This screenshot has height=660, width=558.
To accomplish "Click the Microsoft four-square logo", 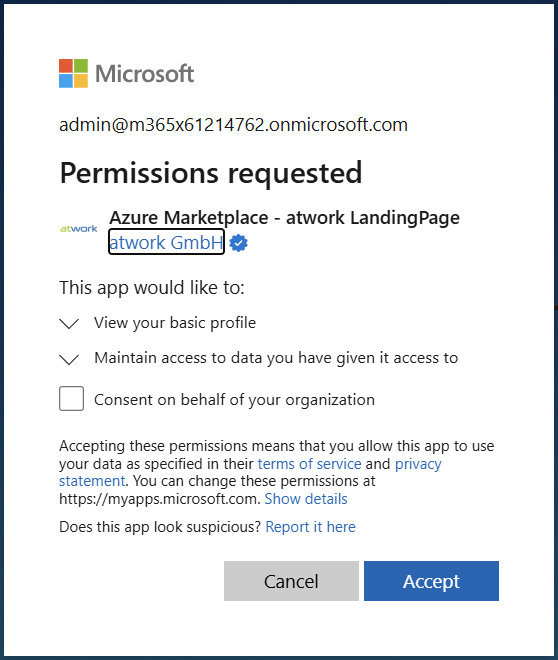I will pyautogui.click(x=73, y=74).
